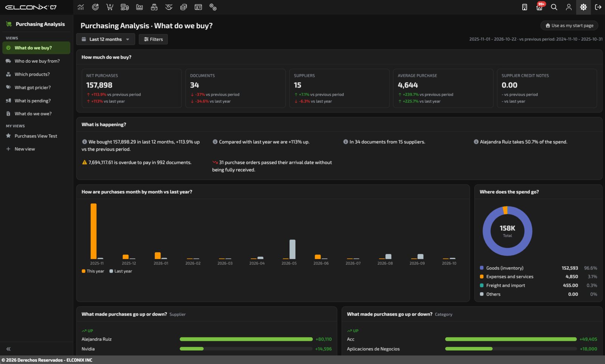The image size is (605, 364).
Task: Open the coins finance module icon
Action: point(183,7)
